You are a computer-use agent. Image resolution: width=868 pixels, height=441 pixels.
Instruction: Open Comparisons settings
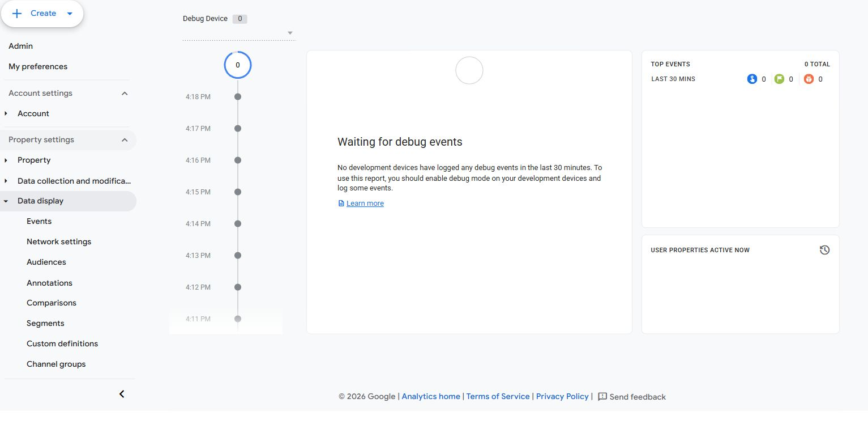click(x=52, y=303)
